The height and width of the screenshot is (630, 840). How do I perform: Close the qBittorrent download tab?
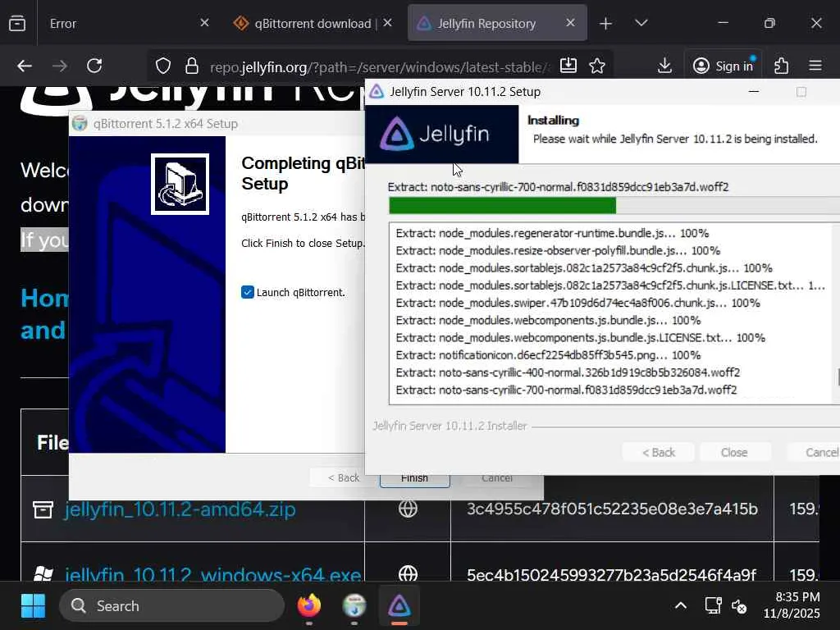coord(388,23)
